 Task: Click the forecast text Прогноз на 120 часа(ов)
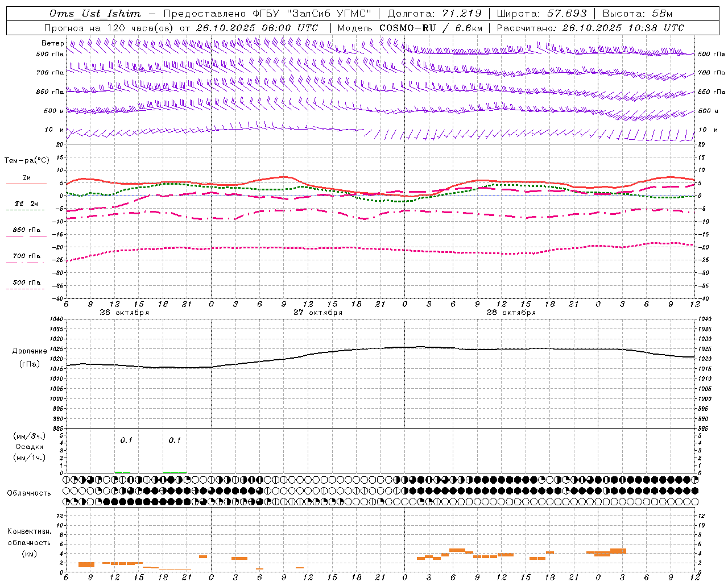109,28
